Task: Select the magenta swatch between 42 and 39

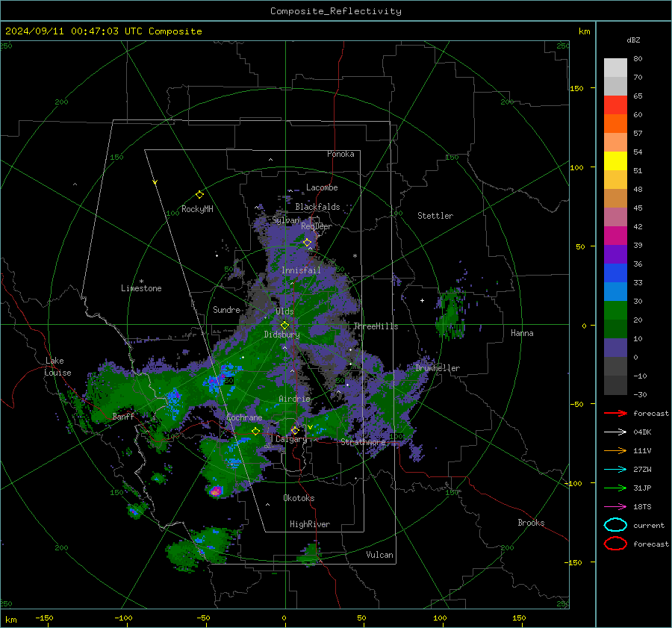Action: [615, 236]
